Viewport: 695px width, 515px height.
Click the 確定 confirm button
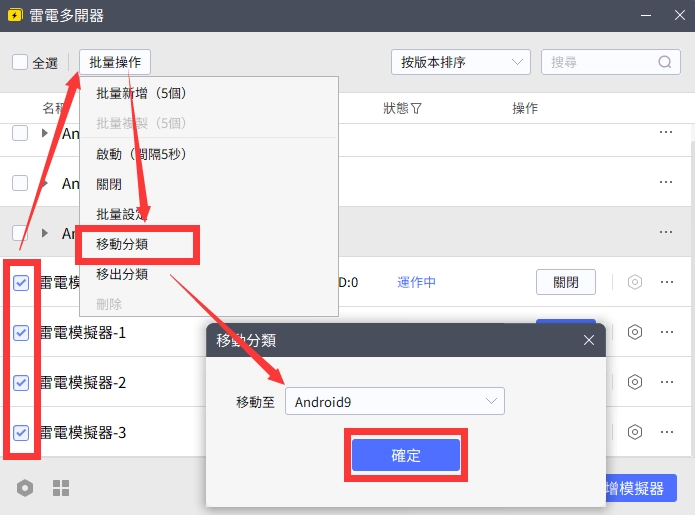[x=406, y=455]
